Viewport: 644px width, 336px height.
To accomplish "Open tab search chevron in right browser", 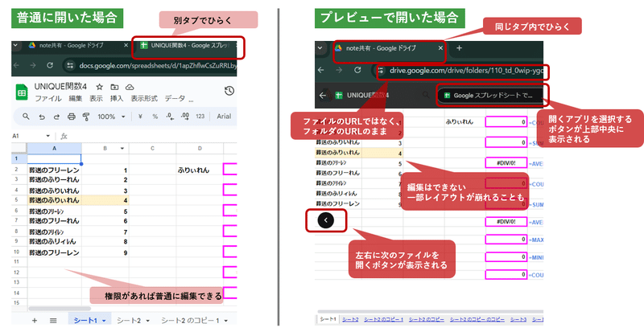I will (320, 48).
